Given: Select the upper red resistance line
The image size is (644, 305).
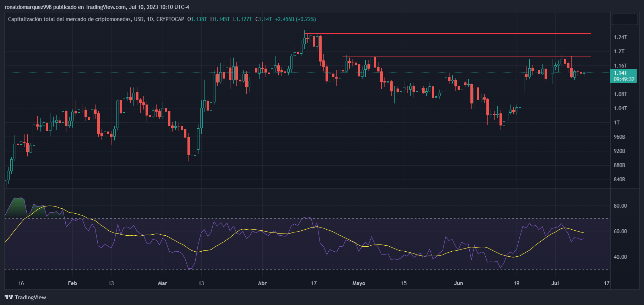Looking at the screenshot, I should (447, 33).
